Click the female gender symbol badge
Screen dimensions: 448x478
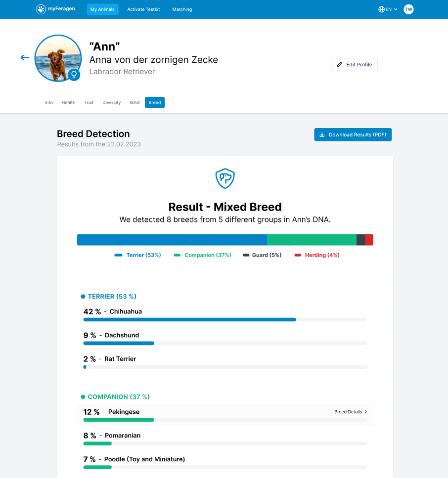coord(74,75)
